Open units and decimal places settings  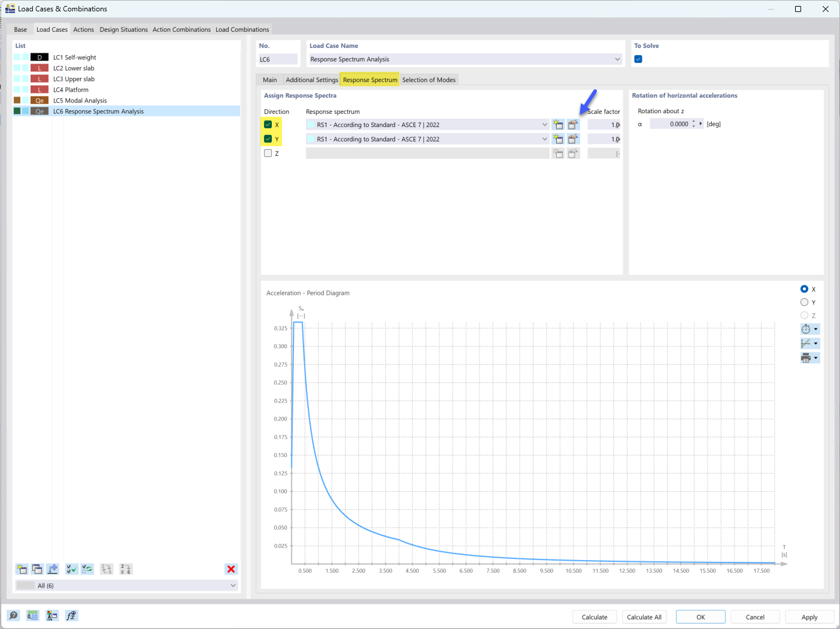pyautogui.click(x=32, y=616)
